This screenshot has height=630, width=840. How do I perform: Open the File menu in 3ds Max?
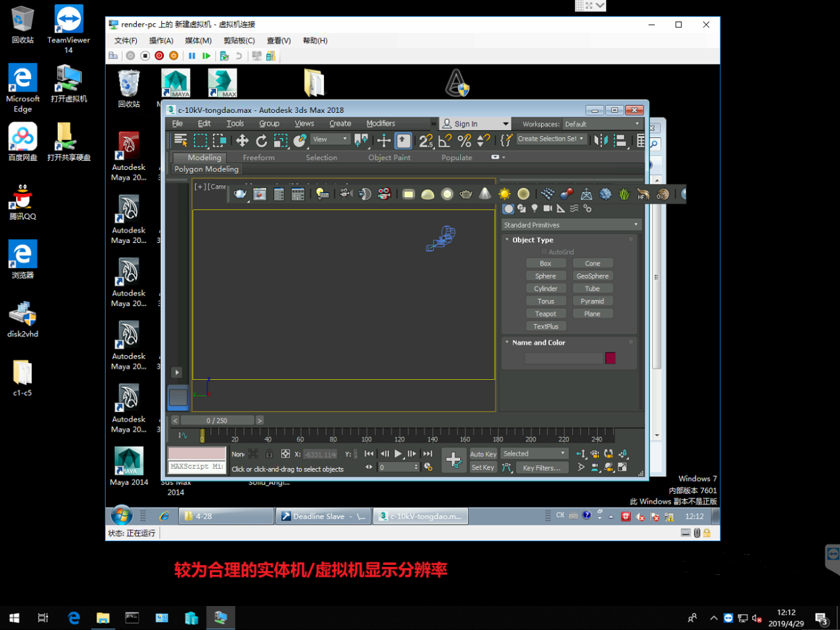pos(177,123)
